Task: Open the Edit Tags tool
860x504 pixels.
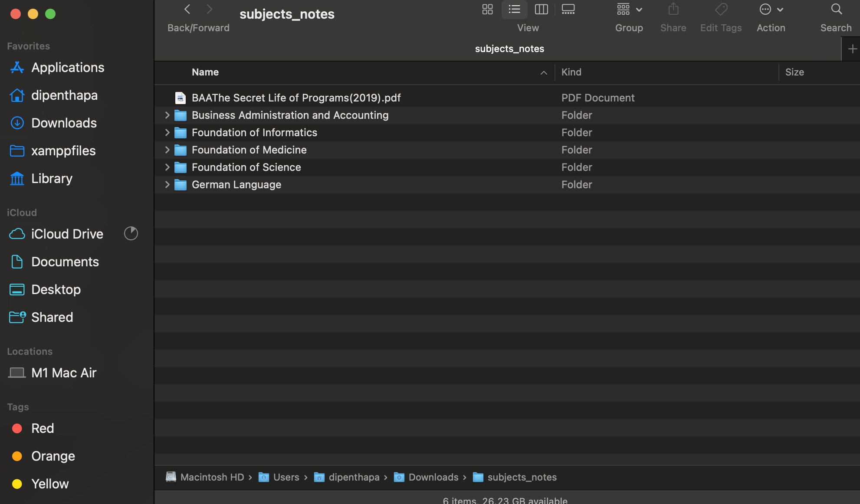Action: [x=720, y=9]
